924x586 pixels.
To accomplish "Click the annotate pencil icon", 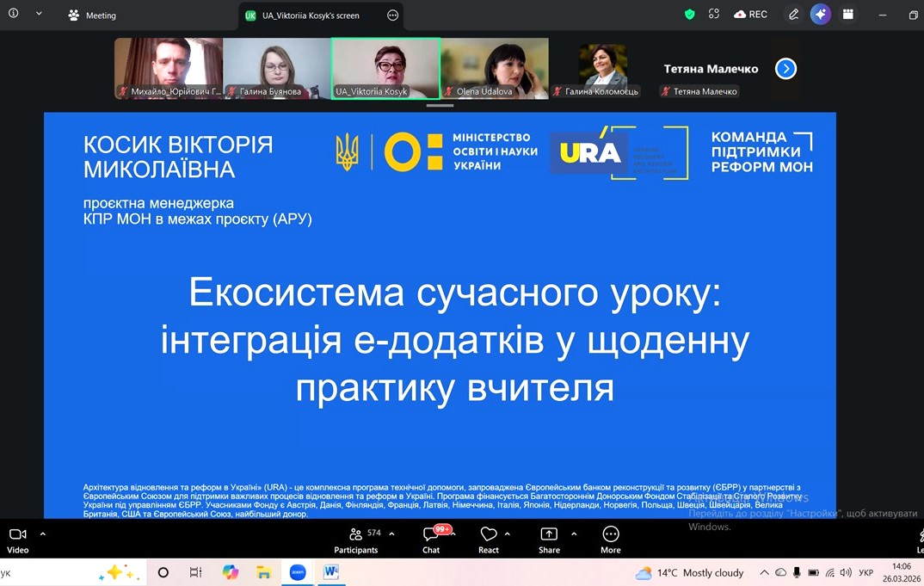I will (793, 15).
